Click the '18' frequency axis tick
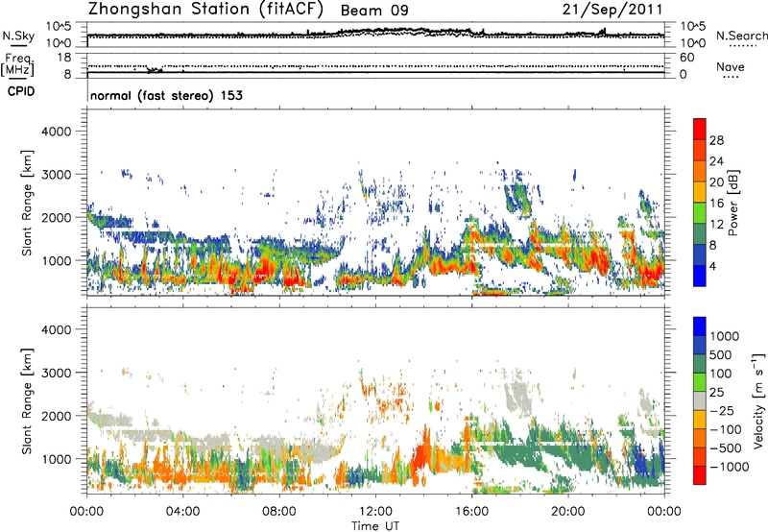768x532 pixels. click(63, 58)
